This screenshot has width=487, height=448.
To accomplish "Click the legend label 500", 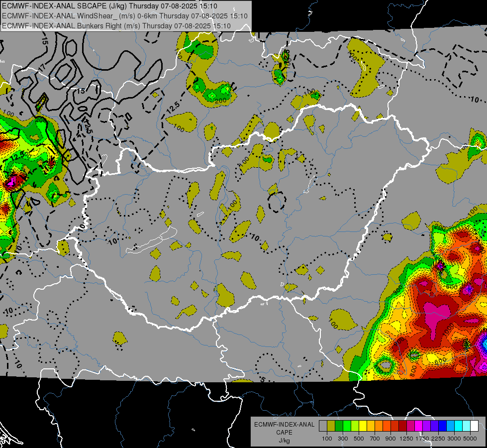I will pyautogui.click(x=359, y=439).
